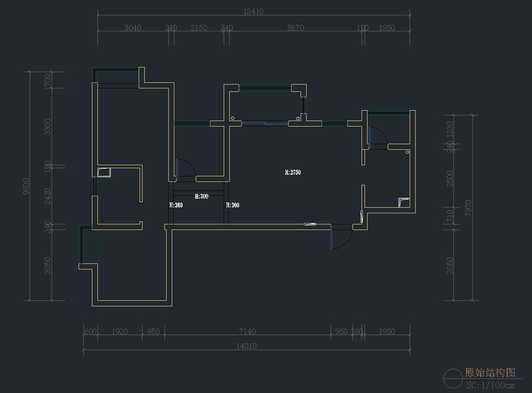The height and width of the screenshot is (393, 532).
Task: Select the 5670 dimension text
Action: pos(295,28)
